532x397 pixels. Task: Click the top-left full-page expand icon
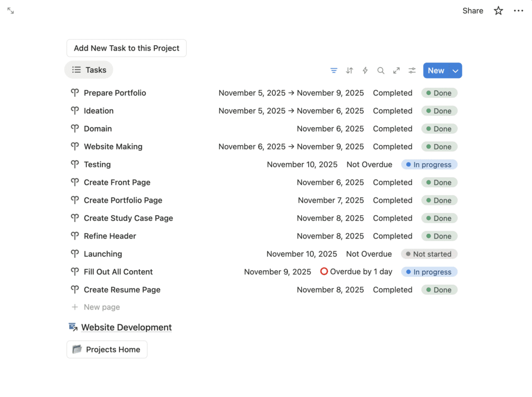click(x=10, y=11)
